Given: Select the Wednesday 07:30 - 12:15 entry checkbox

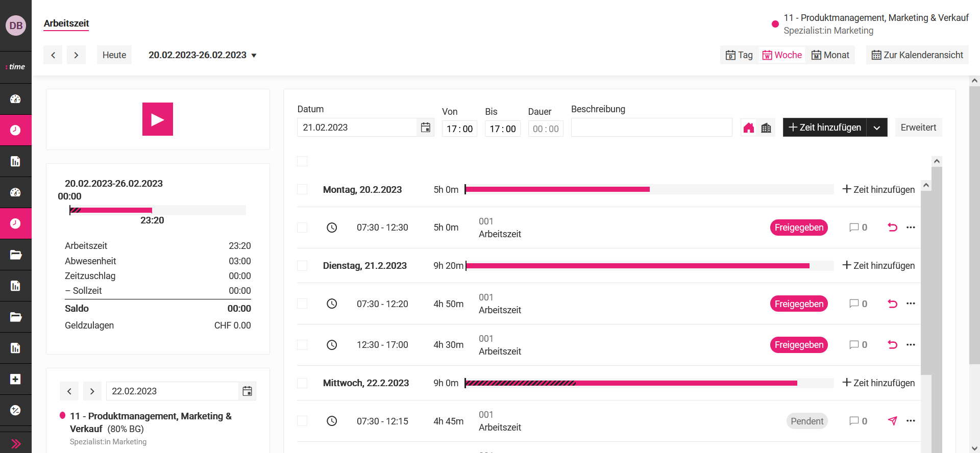Looking at the screenshot, I should pos(302,421).
